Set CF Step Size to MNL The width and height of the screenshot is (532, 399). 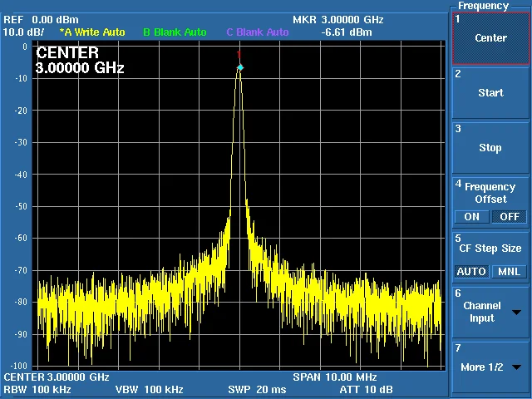coord(510,272)
